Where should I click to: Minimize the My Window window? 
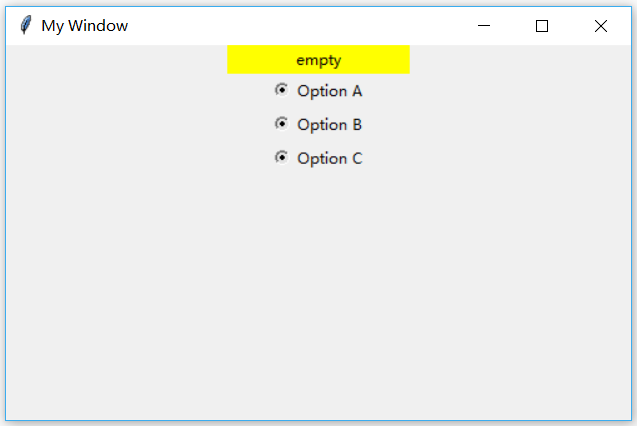click(484, 26)
